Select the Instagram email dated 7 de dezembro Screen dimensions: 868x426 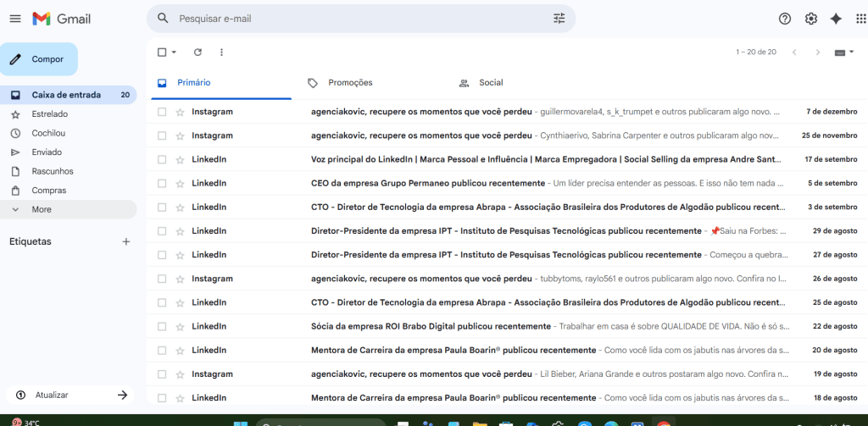(162, 112)
